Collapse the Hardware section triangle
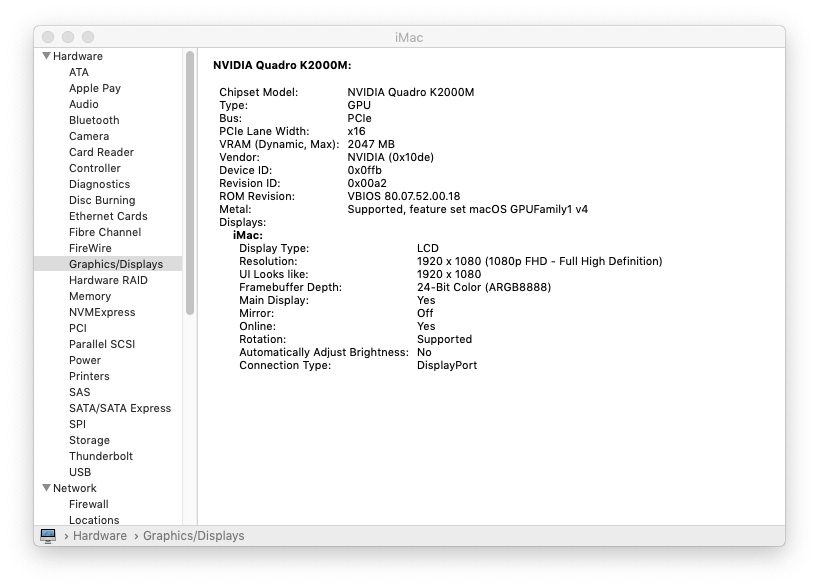819x588 pixels. pos(46,56)
